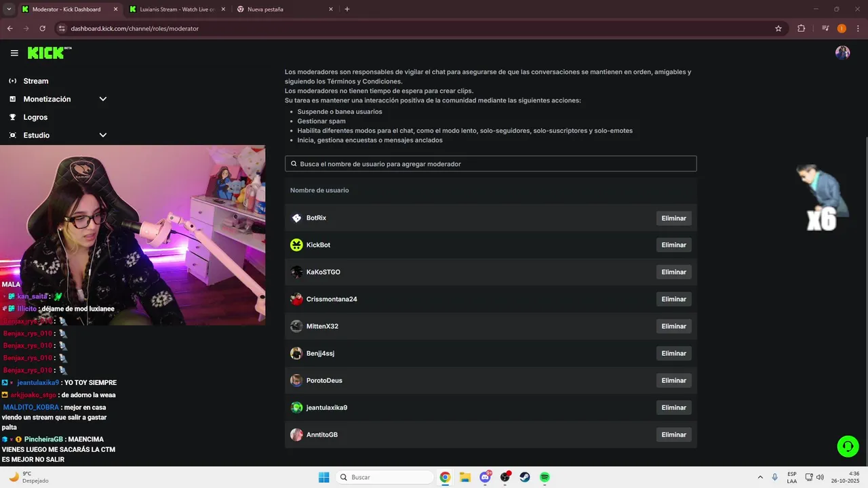Click the Benjj4ssj avatar icon
This screenshot has height=488, width=868.
click(296, 353)
